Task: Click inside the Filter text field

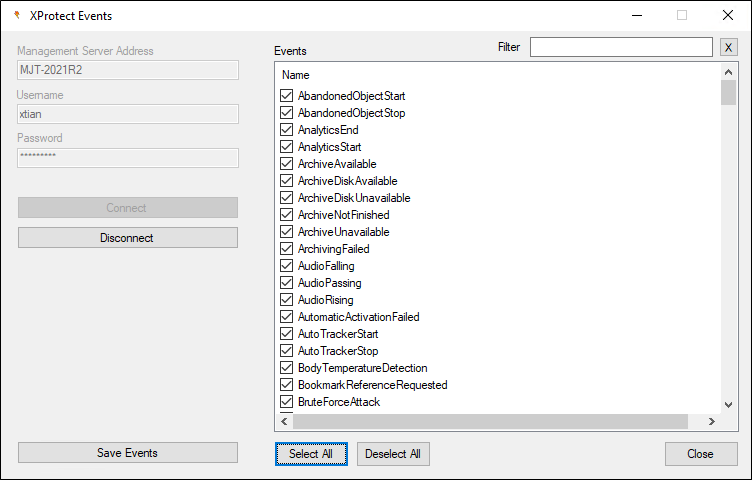Action: coord(621,47)
